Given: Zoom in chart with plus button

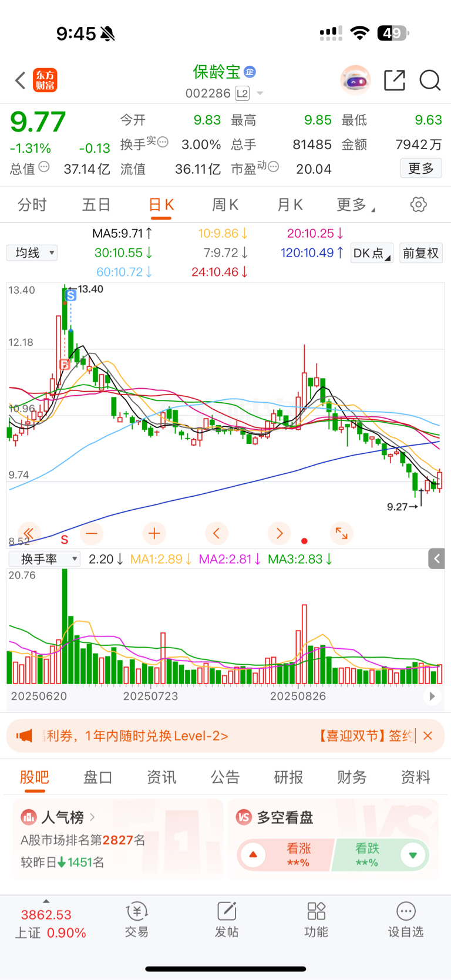Looking at the screenshot, I should 154,533.
